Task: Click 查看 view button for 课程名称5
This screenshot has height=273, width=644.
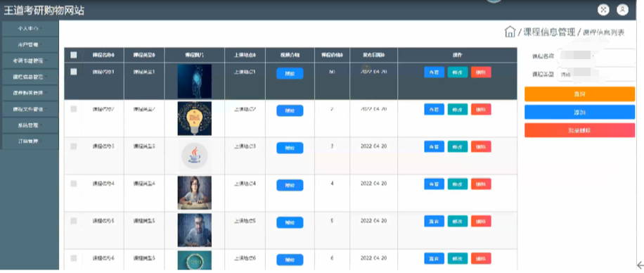Action: pos(434,221)
